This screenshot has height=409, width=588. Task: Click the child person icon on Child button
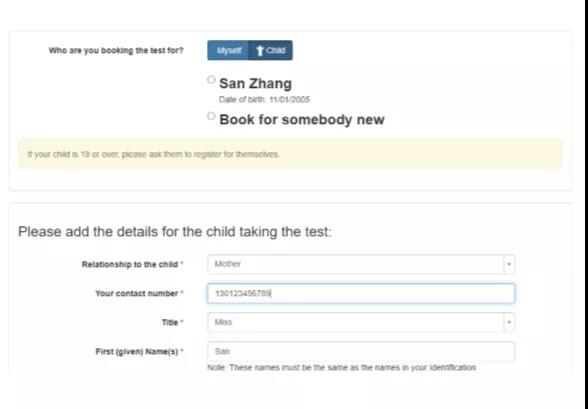coord(260,50)
